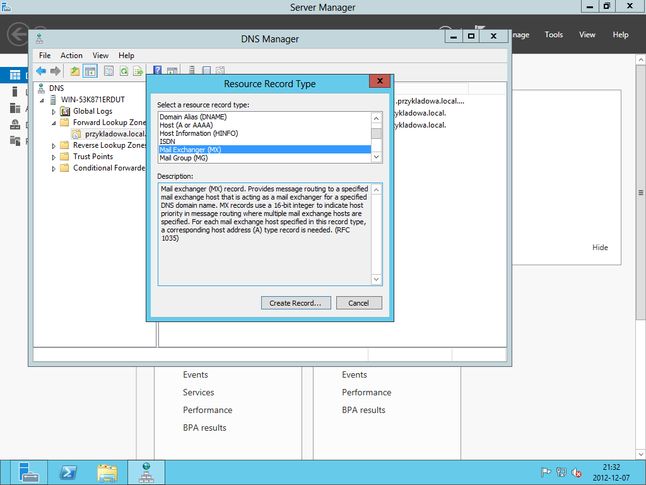Viewport: 646px width, 485px height.
Task: Open Server Manager from the taskbar
Action: tap(29, 472)
